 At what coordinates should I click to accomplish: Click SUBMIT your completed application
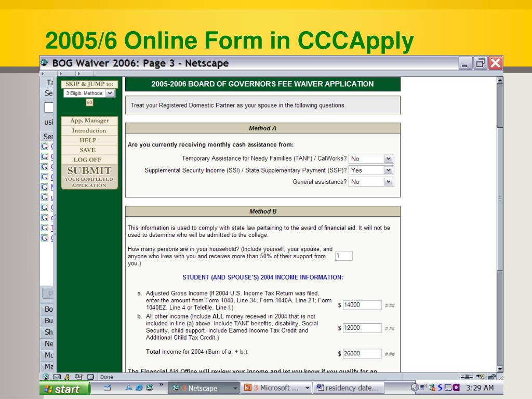point(89,177)
